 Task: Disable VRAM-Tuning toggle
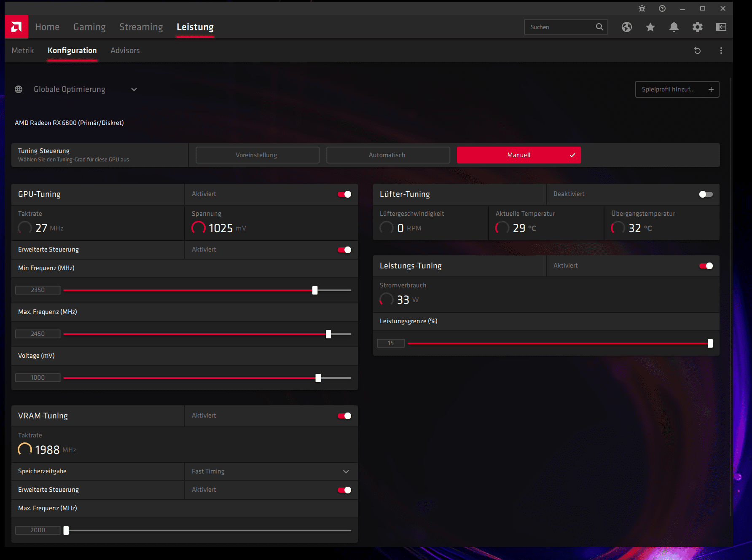[x=344, y=416]
